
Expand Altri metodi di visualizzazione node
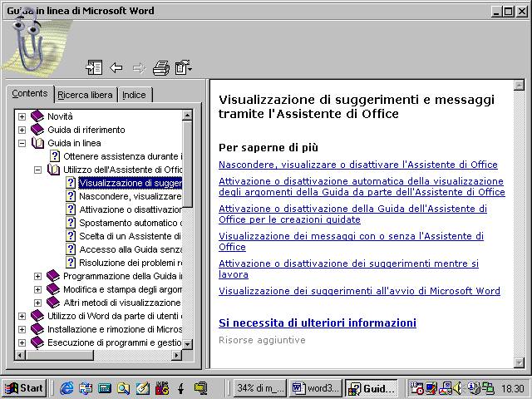pos(38,303)
